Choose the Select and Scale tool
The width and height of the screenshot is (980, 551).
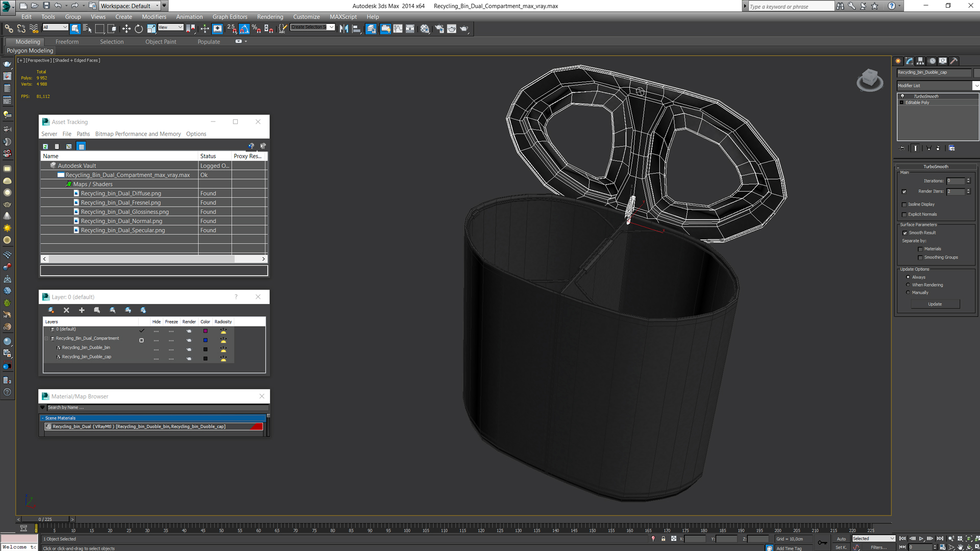point(151,29)
